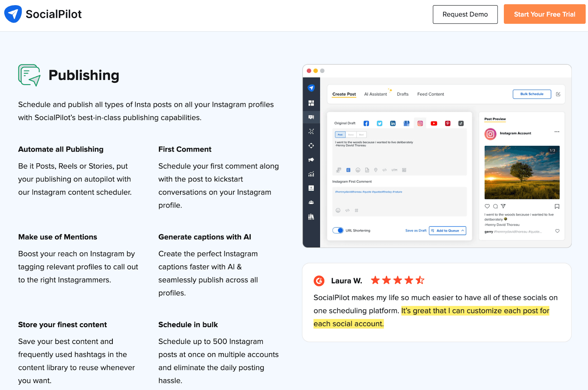Open the megaphone ads sidebar icon
This screenshot has height=390, width=588.
(311, 160)
